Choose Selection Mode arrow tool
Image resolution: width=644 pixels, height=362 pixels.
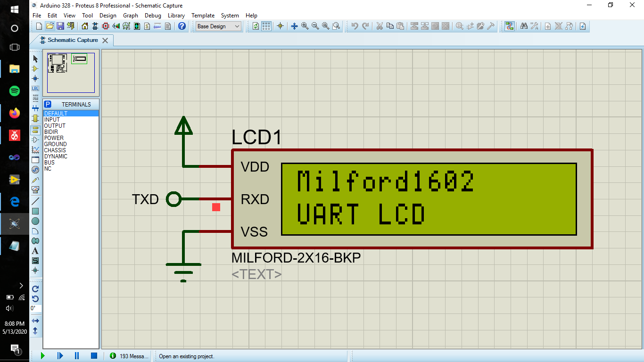pyautogui.click(x=35, y=59)
